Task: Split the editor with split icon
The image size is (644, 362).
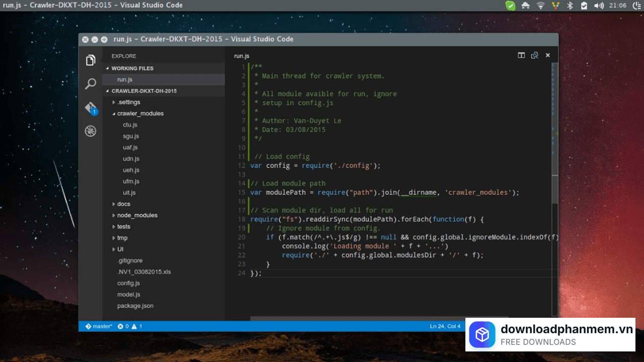Action: [521, 55]
